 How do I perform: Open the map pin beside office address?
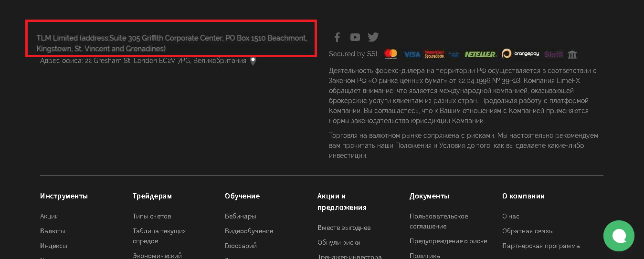pos(253,61)
